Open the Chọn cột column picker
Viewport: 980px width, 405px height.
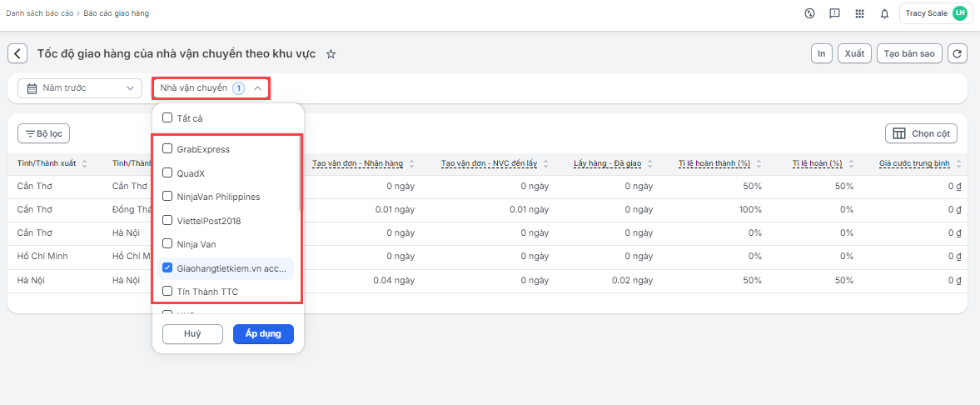(920, 133)
